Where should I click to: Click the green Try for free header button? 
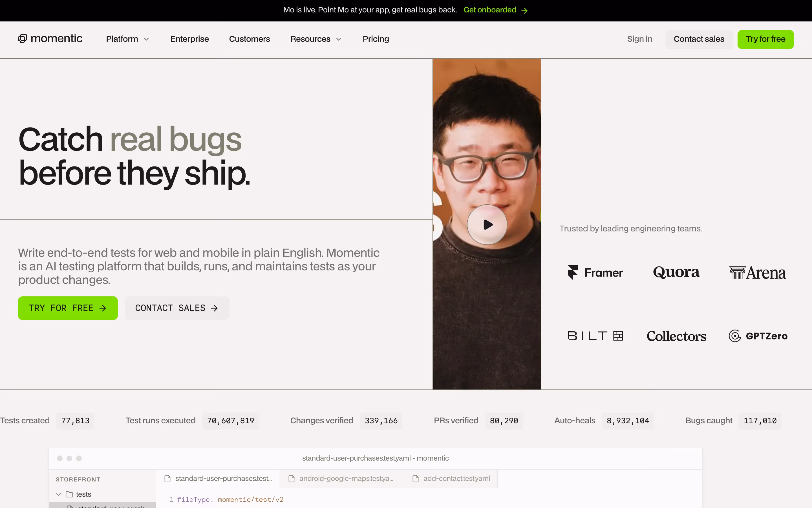pyautogui.click(x=765, y=39)
